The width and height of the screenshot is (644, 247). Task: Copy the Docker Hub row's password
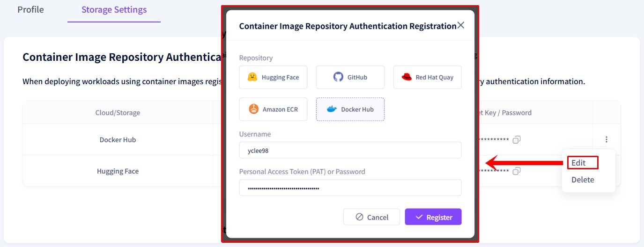pos(517,139)
